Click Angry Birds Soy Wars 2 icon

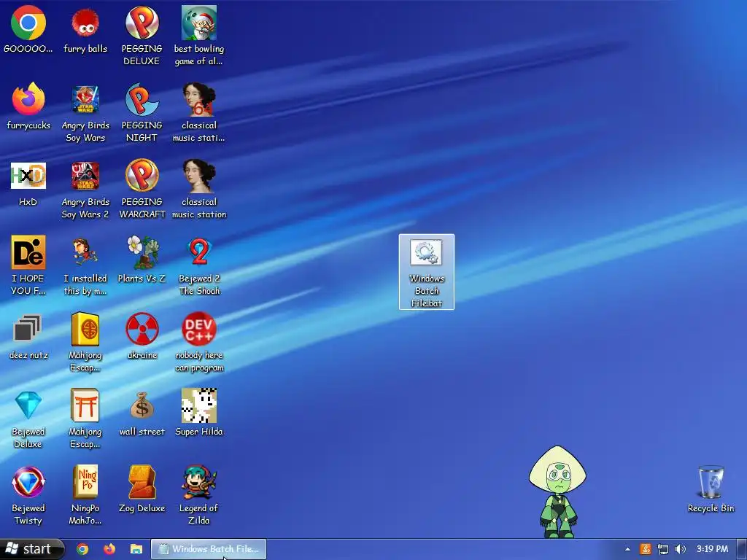tap(85, 189)
